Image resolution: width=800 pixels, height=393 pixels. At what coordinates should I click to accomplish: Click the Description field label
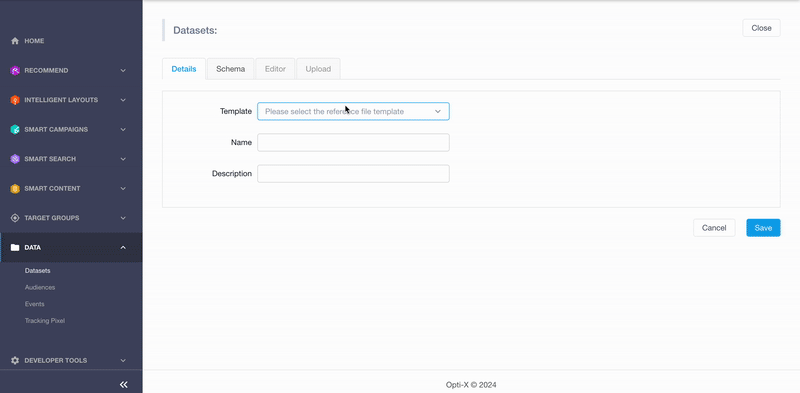click(232, 174)
